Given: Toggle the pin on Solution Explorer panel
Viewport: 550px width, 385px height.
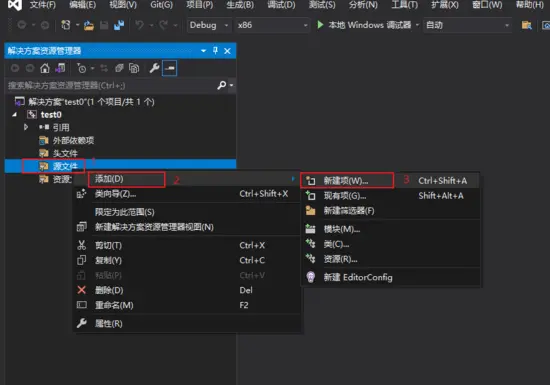Looking at the screenshot, I should 215,51.
